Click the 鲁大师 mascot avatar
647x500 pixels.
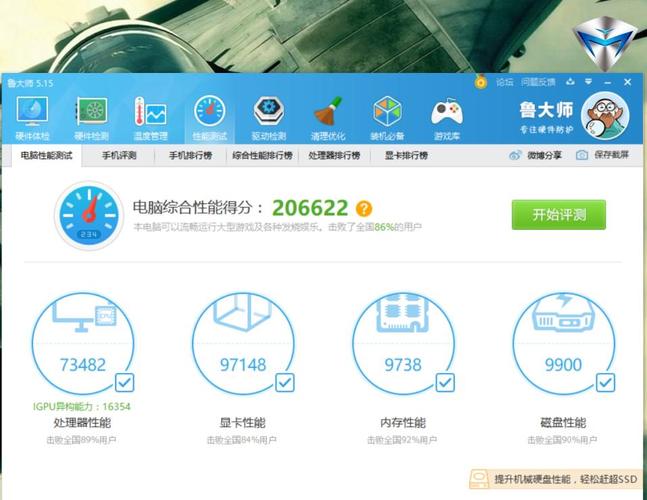click(x=605, y=116)
